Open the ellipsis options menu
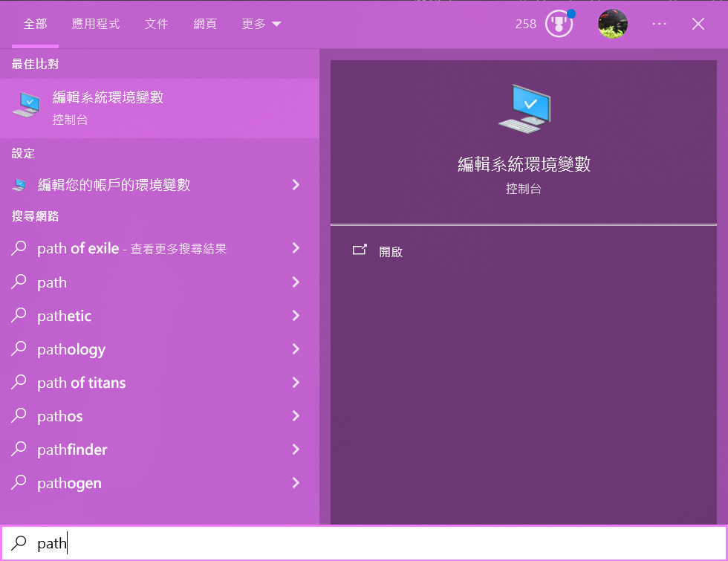This screenshot has width=728, height=561. [x=659, y=23]
